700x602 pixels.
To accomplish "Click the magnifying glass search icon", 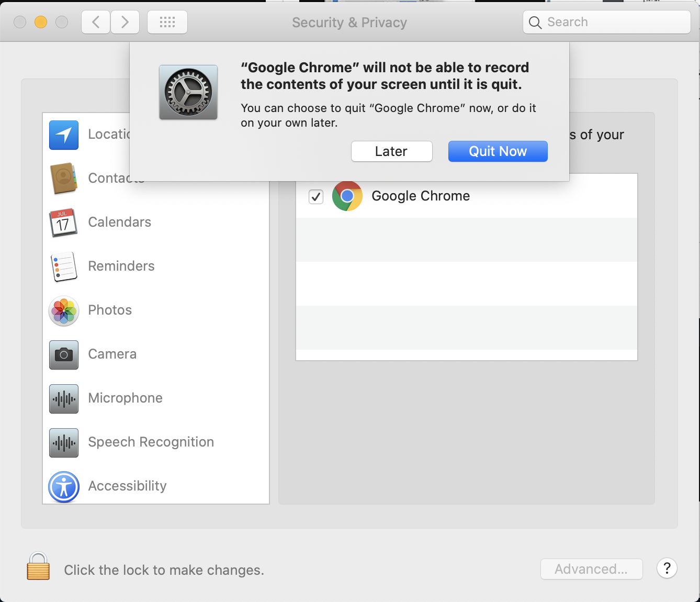I will (535, 23).
